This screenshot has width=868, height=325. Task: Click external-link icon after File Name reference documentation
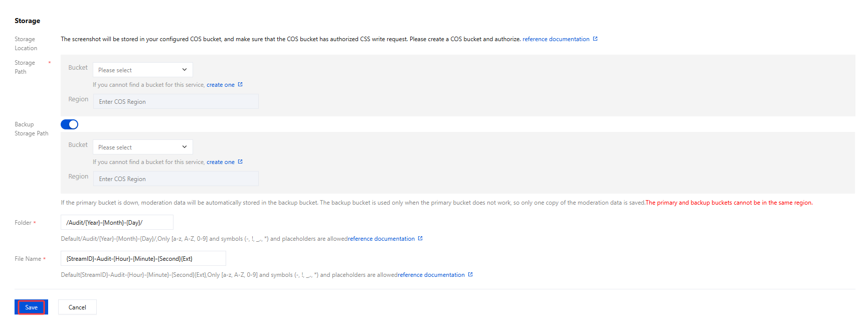coord(470,274)
